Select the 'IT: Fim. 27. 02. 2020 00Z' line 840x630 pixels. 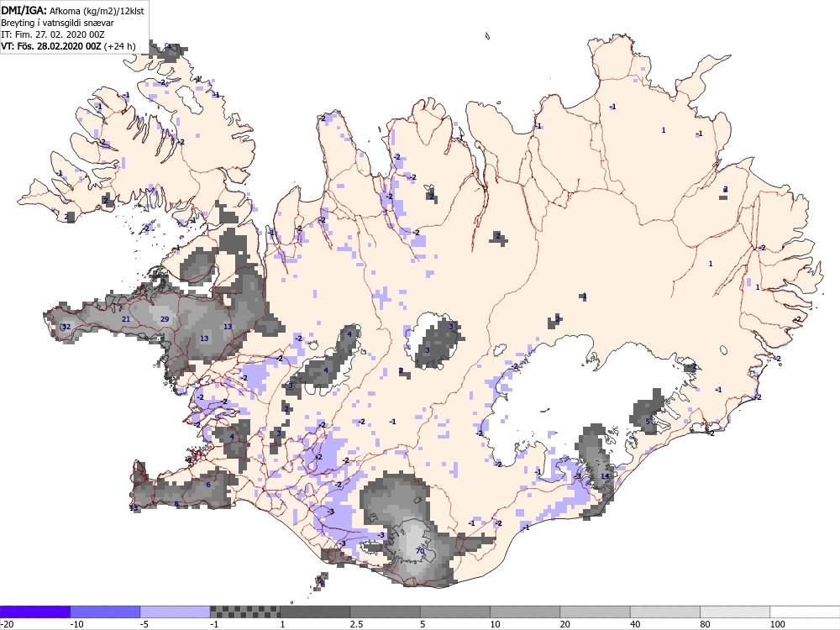click(x=53, y=34)
